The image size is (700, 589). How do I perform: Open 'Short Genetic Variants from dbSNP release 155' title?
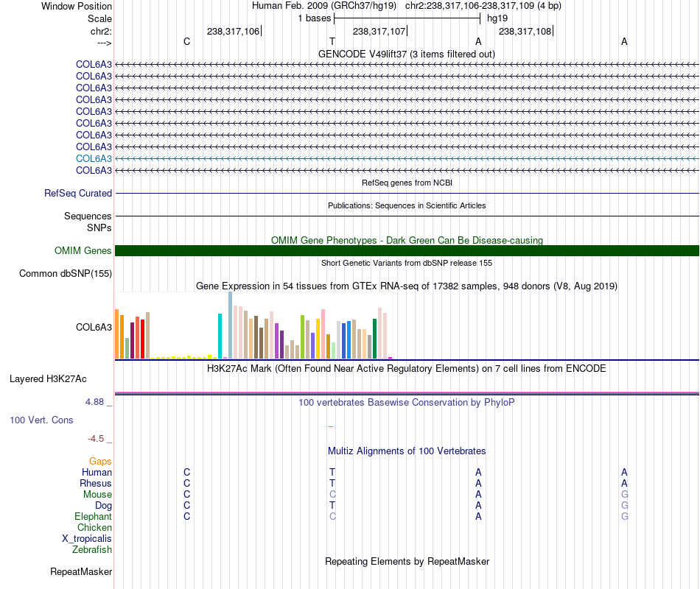(407, 263)
